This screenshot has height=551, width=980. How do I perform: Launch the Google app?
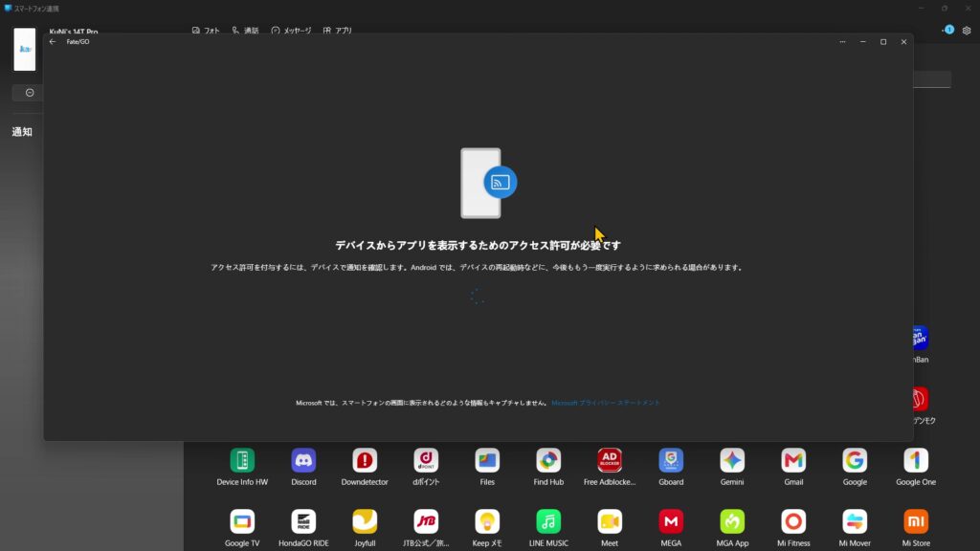[855, 460]
